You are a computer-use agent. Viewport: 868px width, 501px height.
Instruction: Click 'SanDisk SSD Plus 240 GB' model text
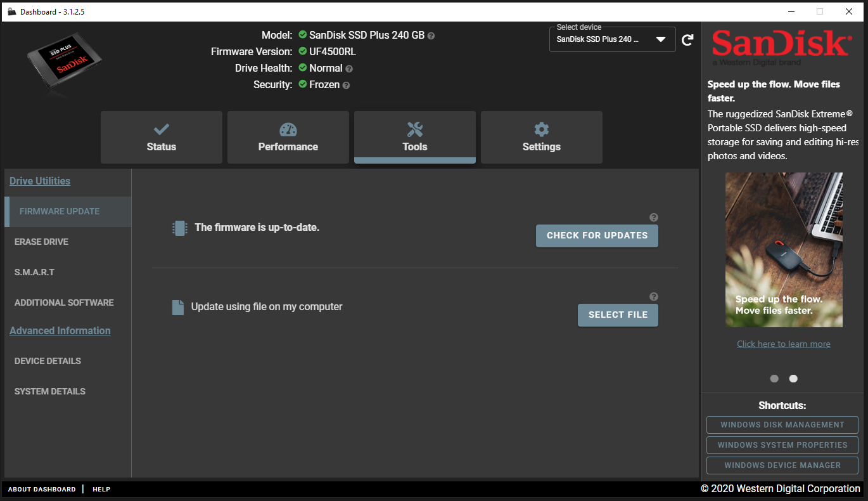tap(367, 35)
